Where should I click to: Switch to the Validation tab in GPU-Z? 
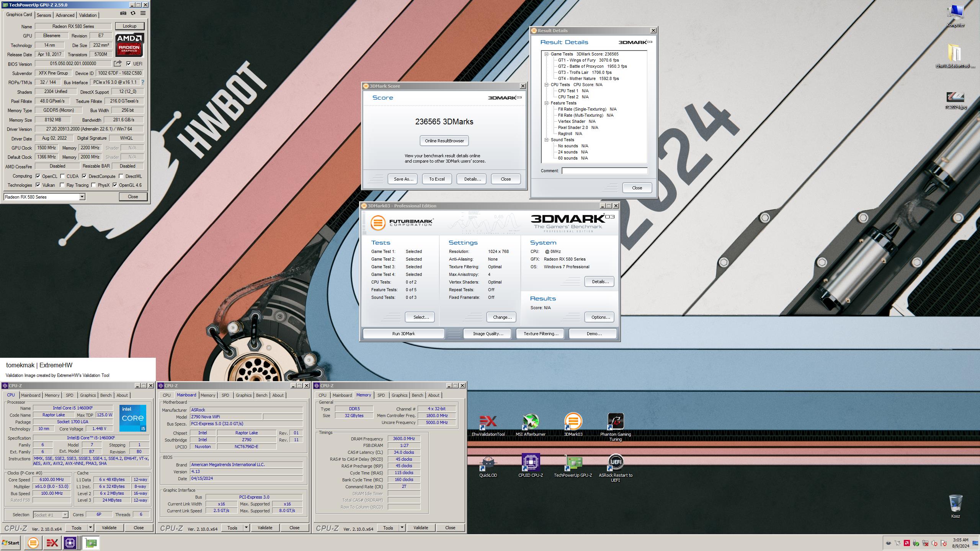pos(88,15)
